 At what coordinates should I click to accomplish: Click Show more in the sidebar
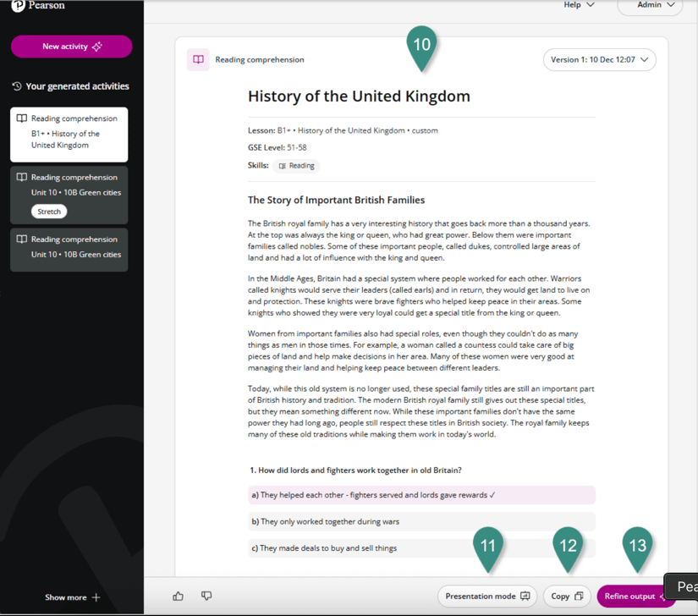pyautogui.click(x=72, y=597)
